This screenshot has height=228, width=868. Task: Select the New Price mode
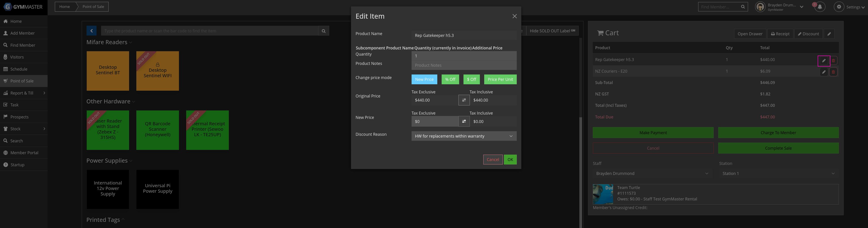click(x=424, y=79)
